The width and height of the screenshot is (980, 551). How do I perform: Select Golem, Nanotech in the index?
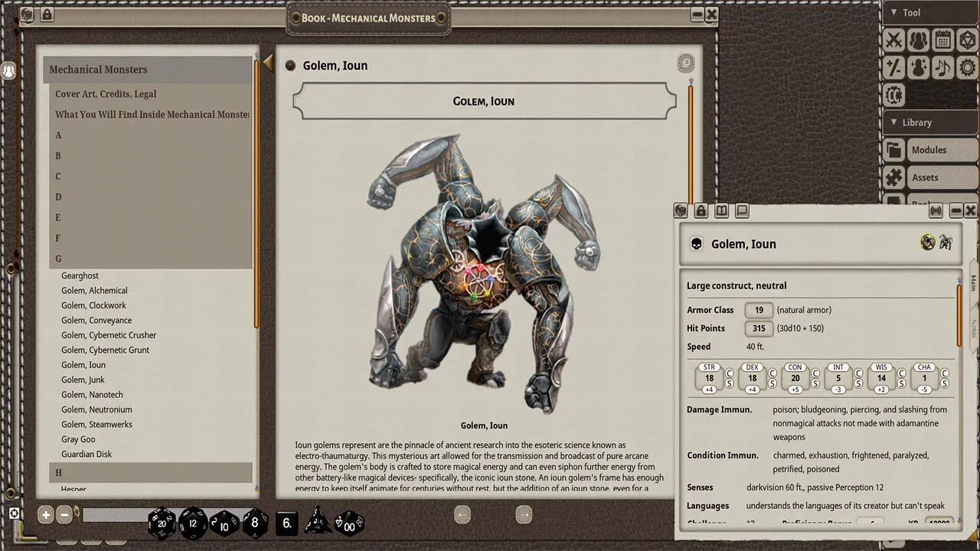pos(92,395)
